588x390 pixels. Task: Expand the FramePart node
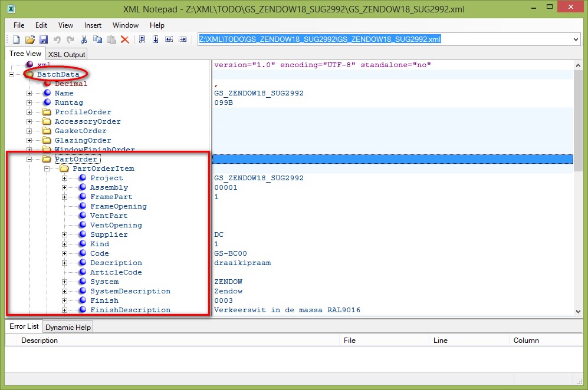point(64,197)
